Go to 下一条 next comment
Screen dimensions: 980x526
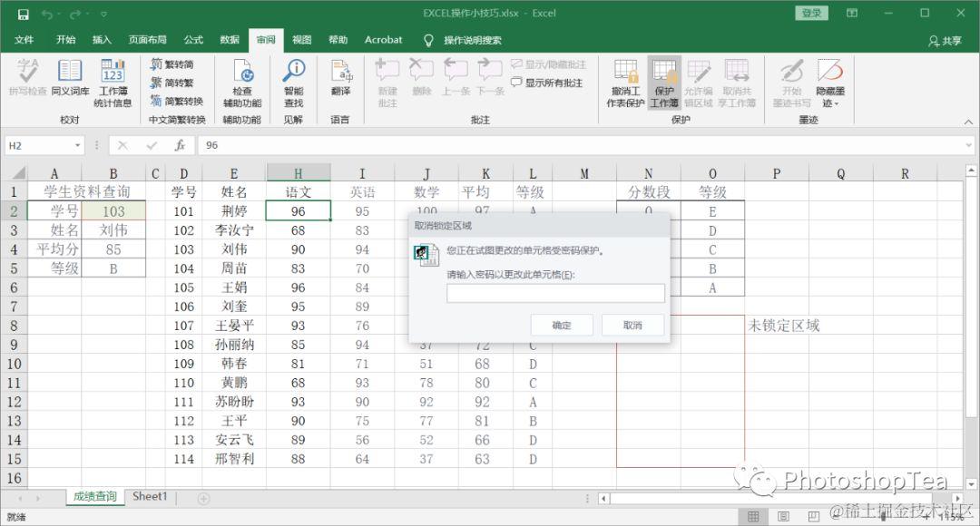coord(490,77)
